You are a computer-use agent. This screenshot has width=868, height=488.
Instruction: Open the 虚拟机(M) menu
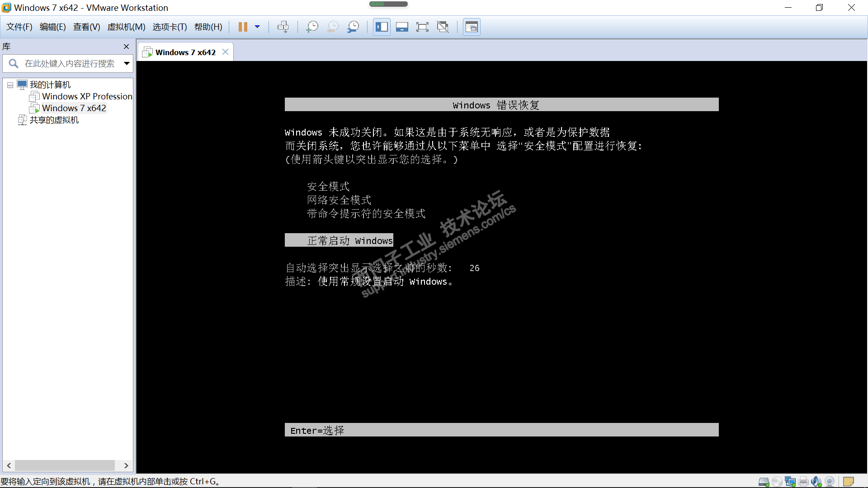tap(126, 27)
